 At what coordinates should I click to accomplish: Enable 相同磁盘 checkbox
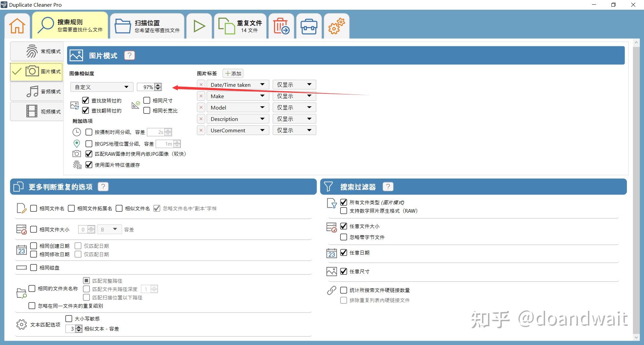coord(34,267)
